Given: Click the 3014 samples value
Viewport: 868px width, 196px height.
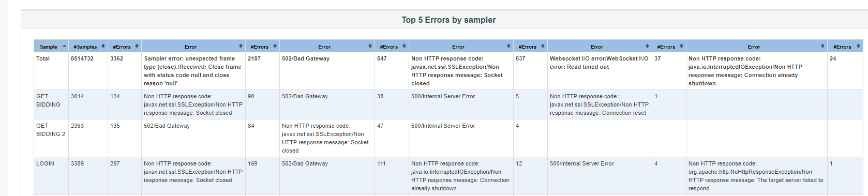Looking at the screenshot, I should point(78,96).
